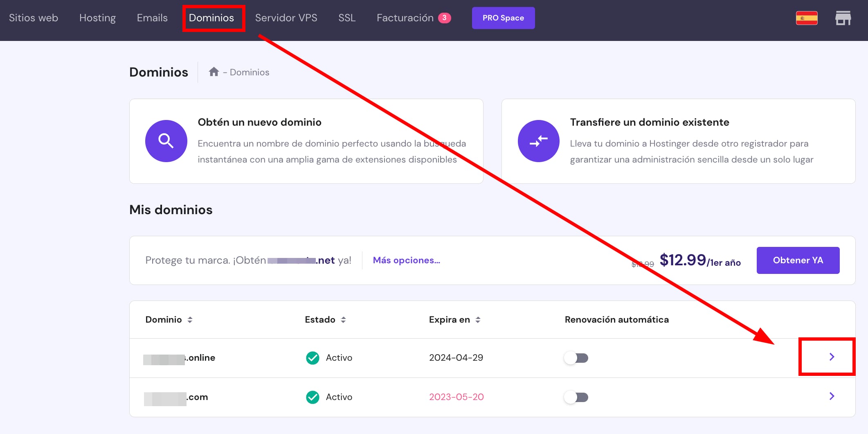
Task: Click the PRO Space button
Action: point(503,18)
